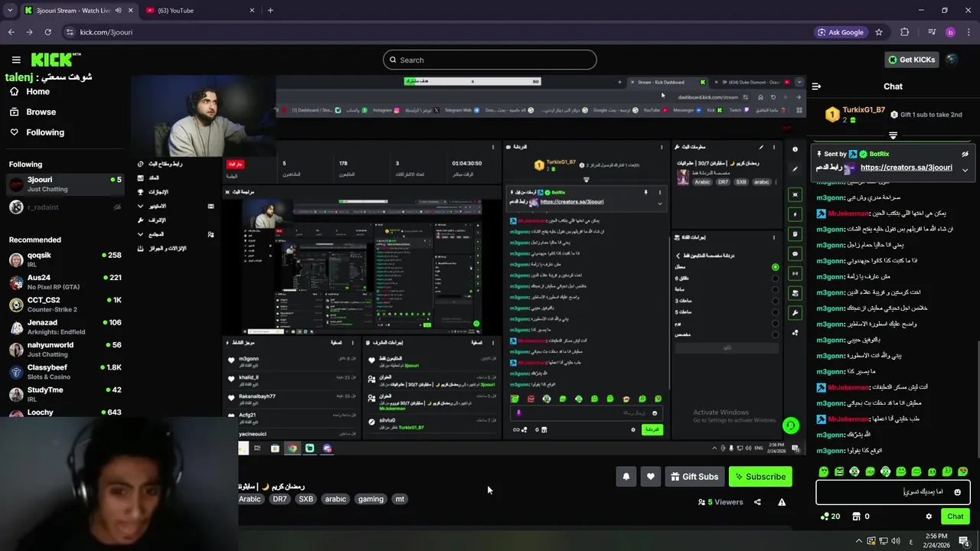Open the browser extensions puzzle icon

[x=905, y=32]
